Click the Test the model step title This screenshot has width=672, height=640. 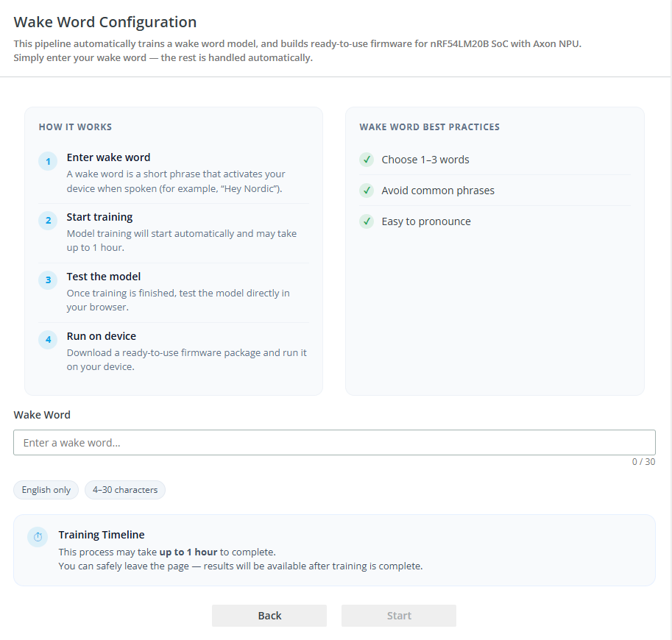(104, 277)
